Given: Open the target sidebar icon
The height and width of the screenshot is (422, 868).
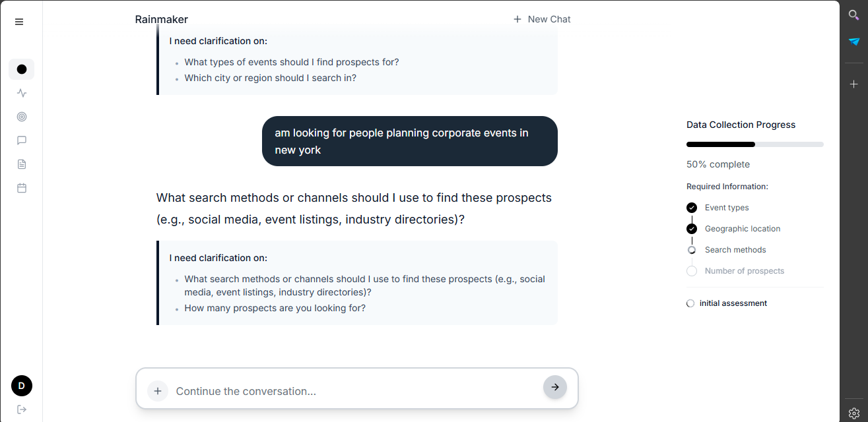Looking at the screenshot, I should 22,117.
